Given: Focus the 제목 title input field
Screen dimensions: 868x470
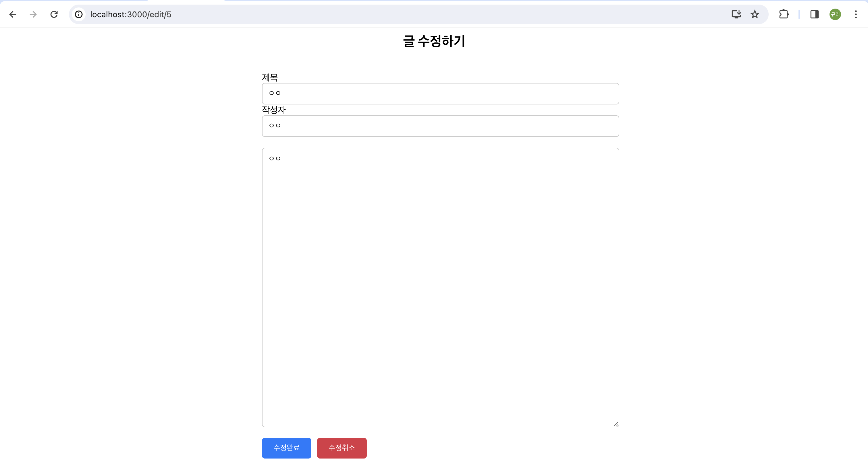Looking at the screenshot, I should (x=440, y=94).
